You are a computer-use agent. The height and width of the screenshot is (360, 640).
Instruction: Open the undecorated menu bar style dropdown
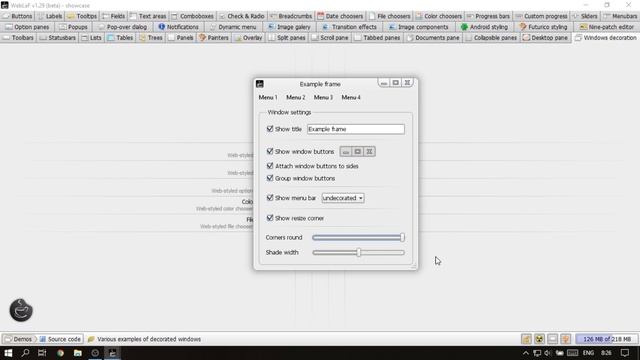(x=343, y=198)
